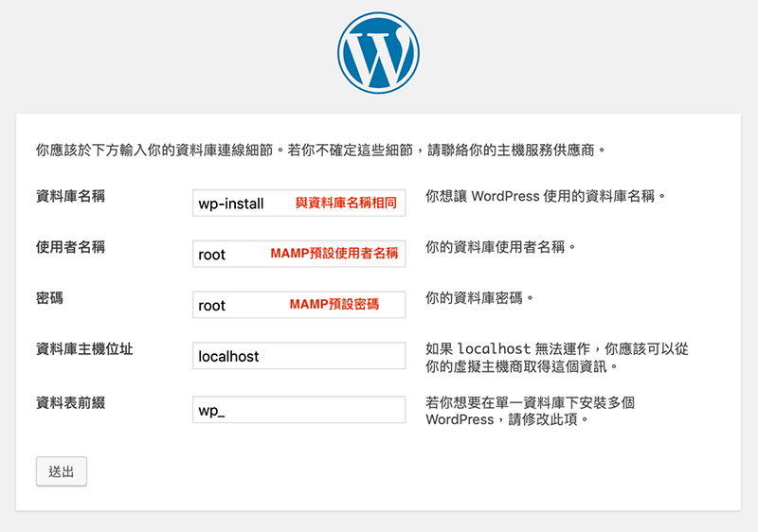This screenshot has height=532, width=758.
Task: Click the description 你的資料庫使用者名稱。
Action: (x=501, y=247)
